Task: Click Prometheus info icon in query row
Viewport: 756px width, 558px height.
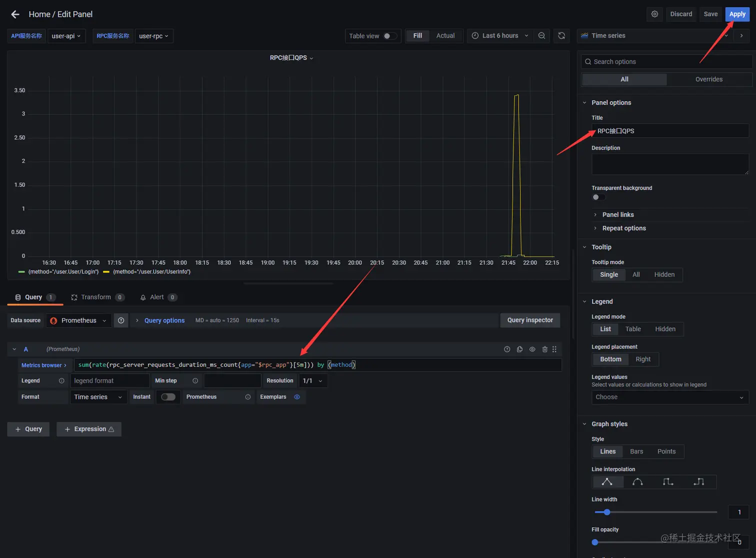Action: [x=247, y=397]
